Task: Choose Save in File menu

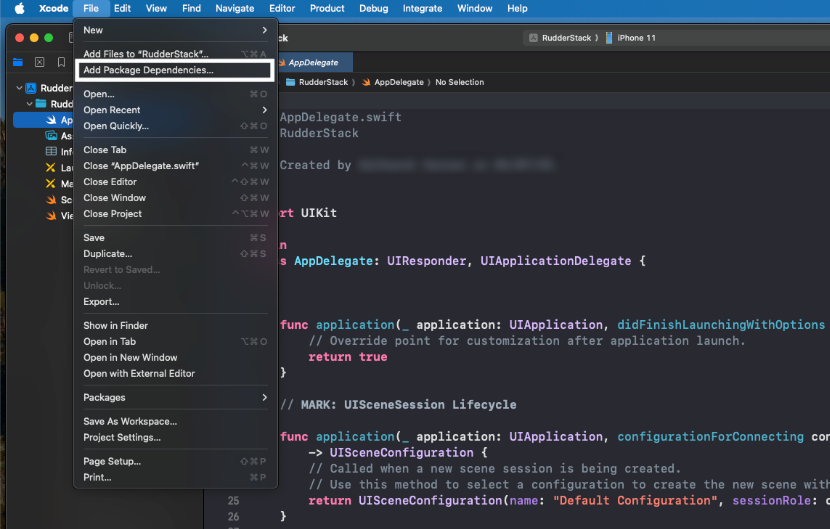Action: (175, 238)
